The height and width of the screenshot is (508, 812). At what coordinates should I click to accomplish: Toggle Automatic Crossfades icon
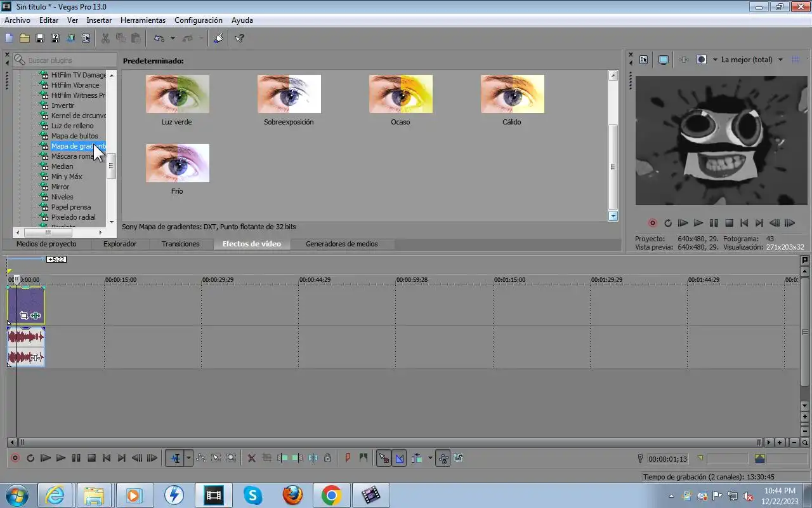[x=399, y=458]
